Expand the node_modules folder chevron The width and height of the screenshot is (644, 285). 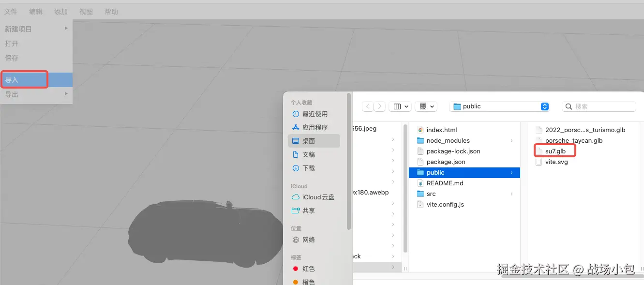pyautogui.click(x=512, y=140)
